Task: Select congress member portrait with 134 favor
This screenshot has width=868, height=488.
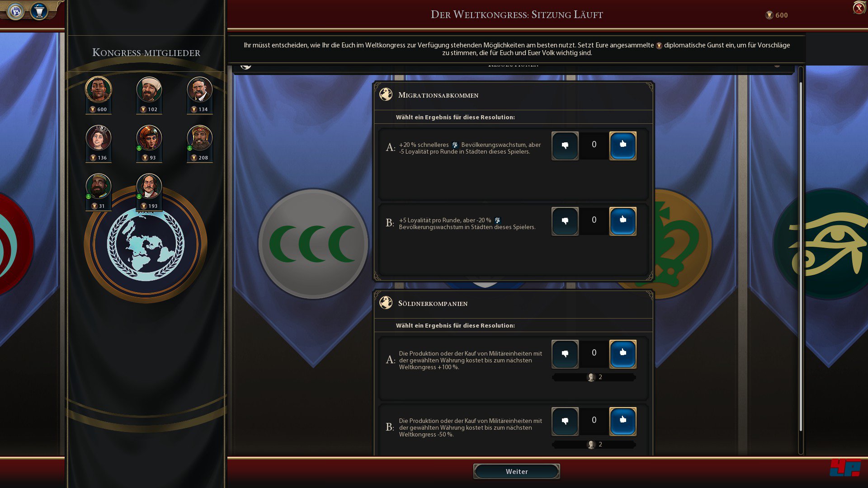Action: [x=200, y=89]
